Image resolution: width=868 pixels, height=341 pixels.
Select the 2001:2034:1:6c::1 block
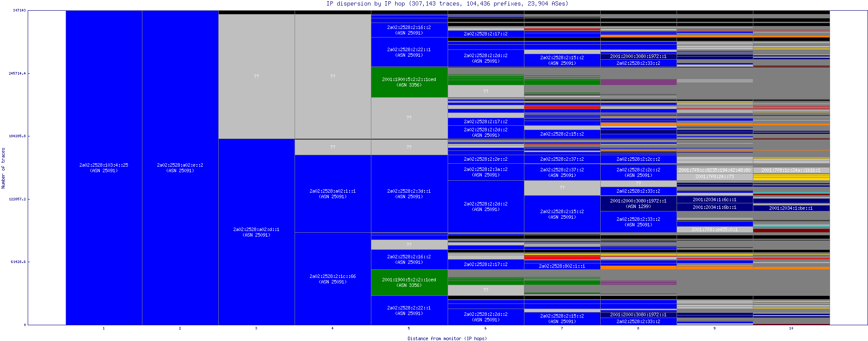715,199
